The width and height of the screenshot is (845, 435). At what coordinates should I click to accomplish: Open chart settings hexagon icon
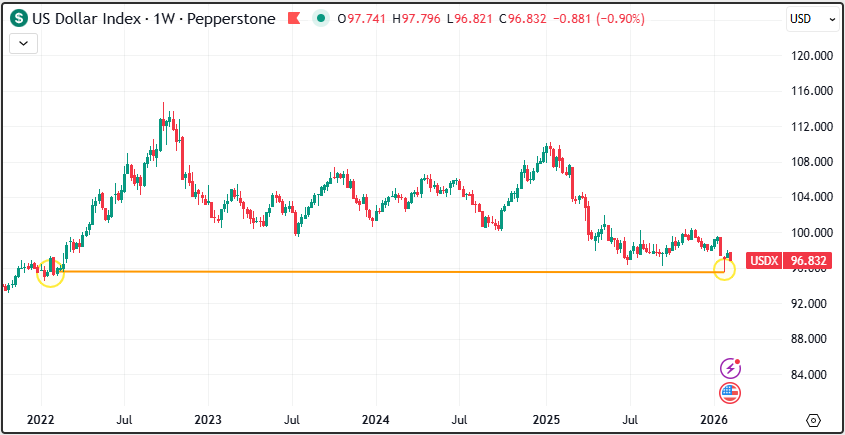(813, 419)
